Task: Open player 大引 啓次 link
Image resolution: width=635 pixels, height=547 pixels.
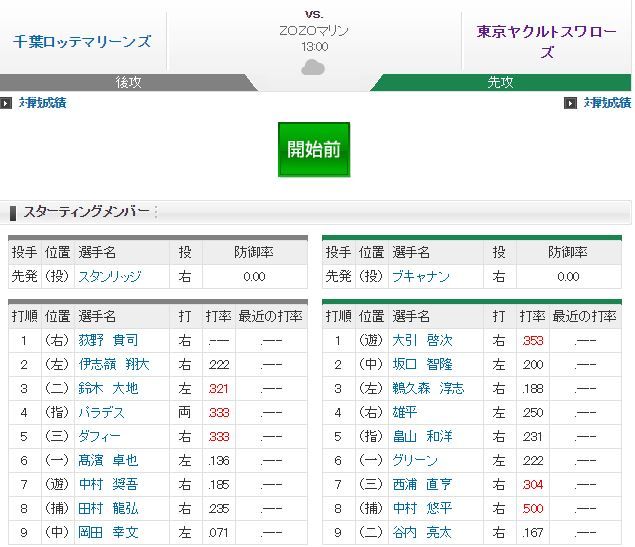Action: click(x=422, y=340)
